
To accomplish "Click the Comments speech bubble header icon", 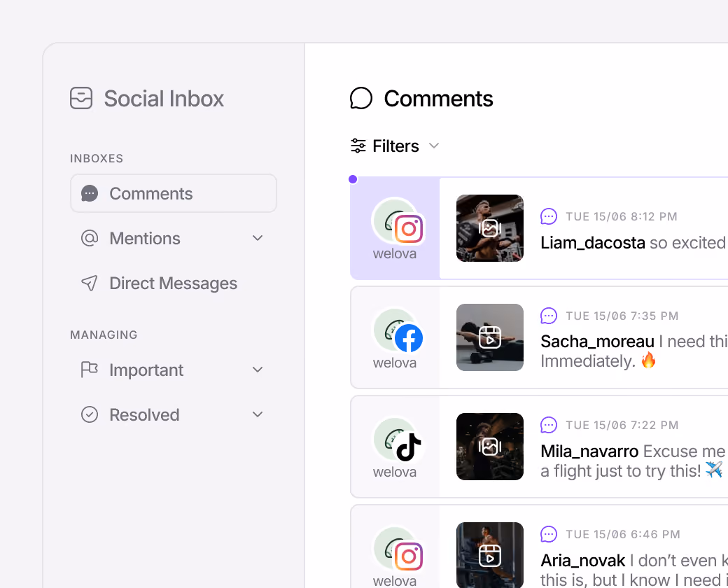I will [361, 99].
